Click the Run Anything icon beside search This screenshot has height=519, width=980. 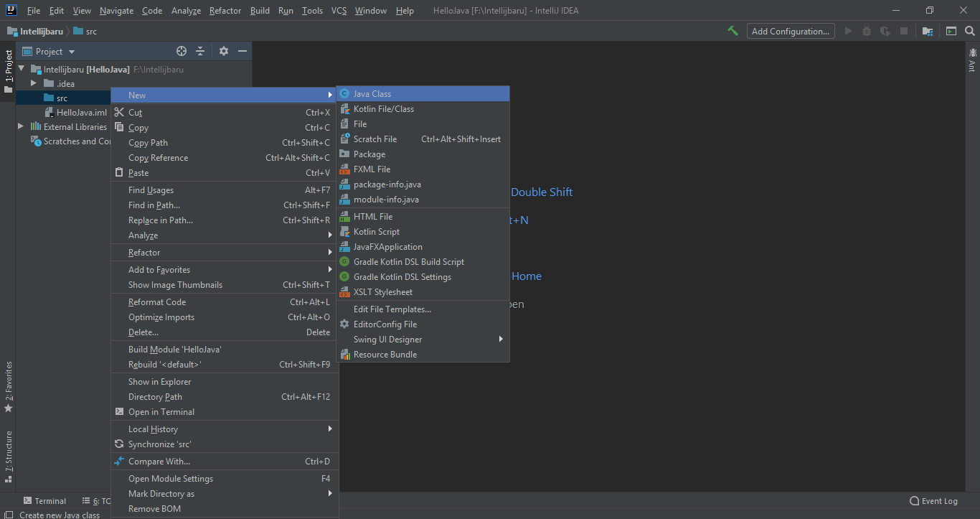pos(951,31)
